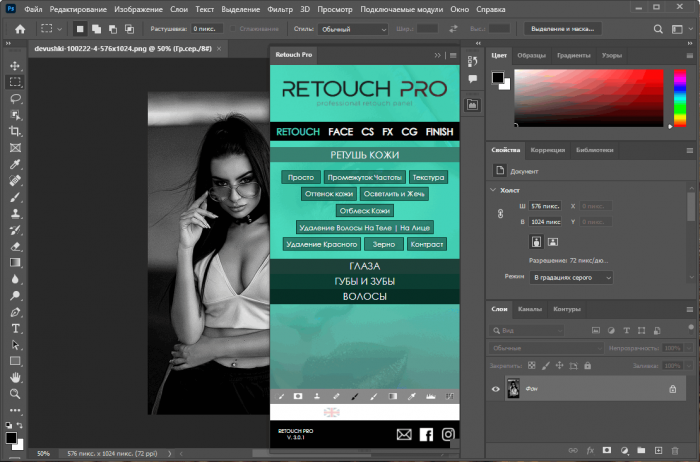
Task: Collapse the Холст section
Action: click(x=494, y=189)
